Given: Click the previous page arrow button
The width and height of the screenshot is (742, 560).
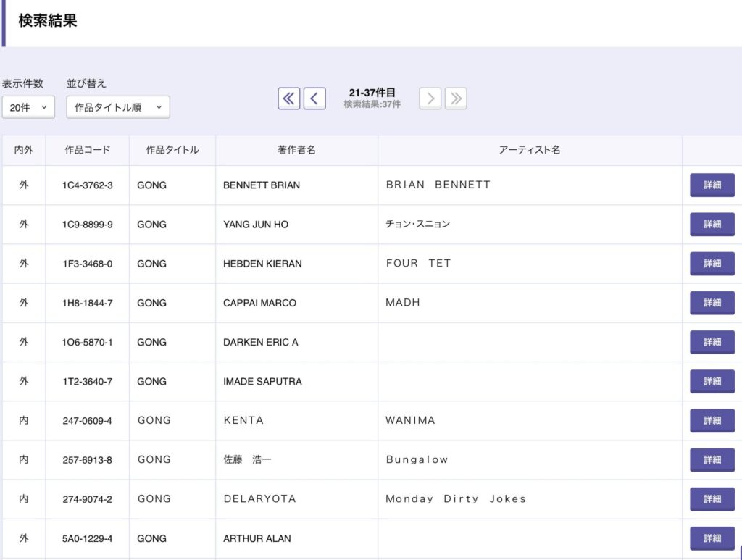Looking at the screenshot, I should (x=314, y=99).
